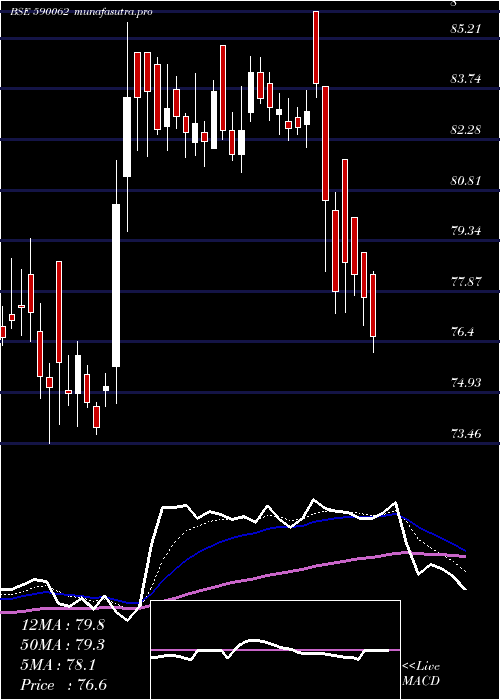
Task: Click the 76.4 price axis label
Action: pyautogui.click(x=462, y=332)
